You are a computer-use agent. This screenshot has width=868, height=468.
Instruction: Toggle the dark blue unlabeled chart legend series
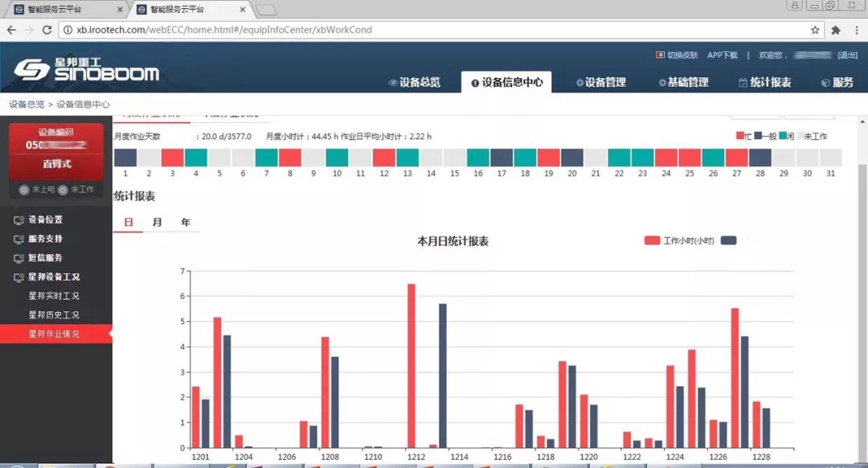[x=728, y=240]
